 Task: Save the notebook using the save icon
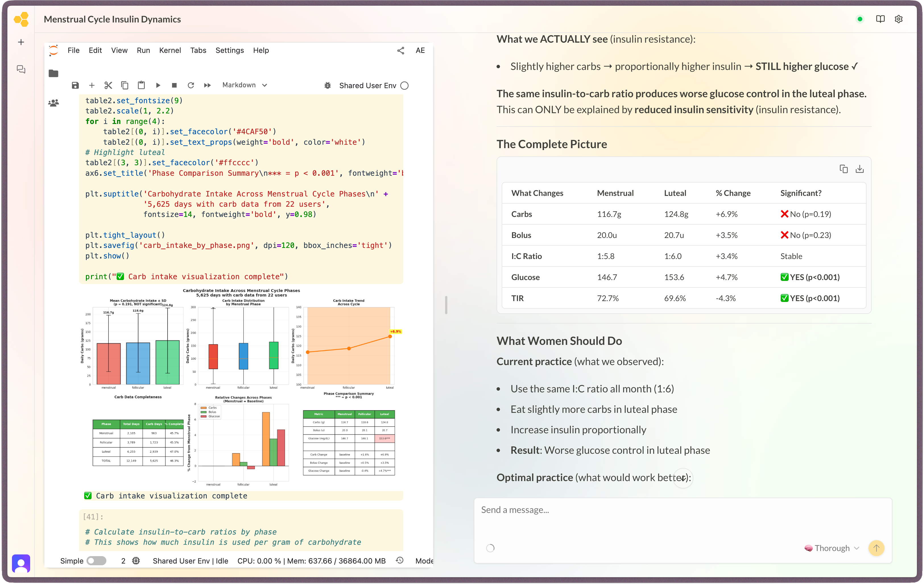point(75,85)
